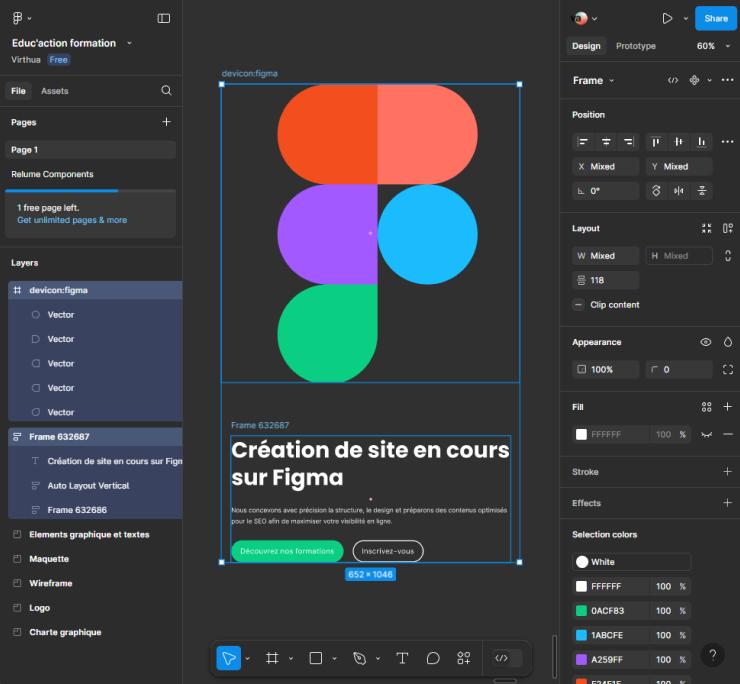Viewport: 740px width, 684px height.
Task: Click Get unlimited pages & more link
Action: pos(72,220)
